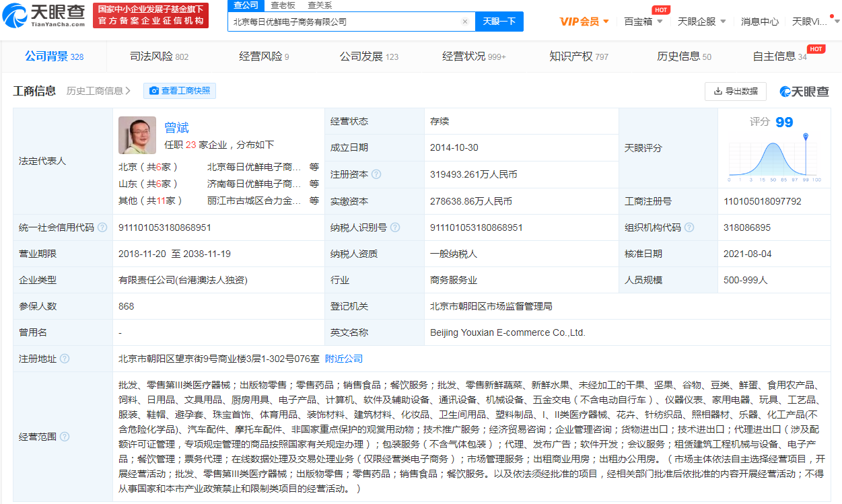Switch to 查关系 search tab
Screen dimensions: 842x504
[320, 5]
